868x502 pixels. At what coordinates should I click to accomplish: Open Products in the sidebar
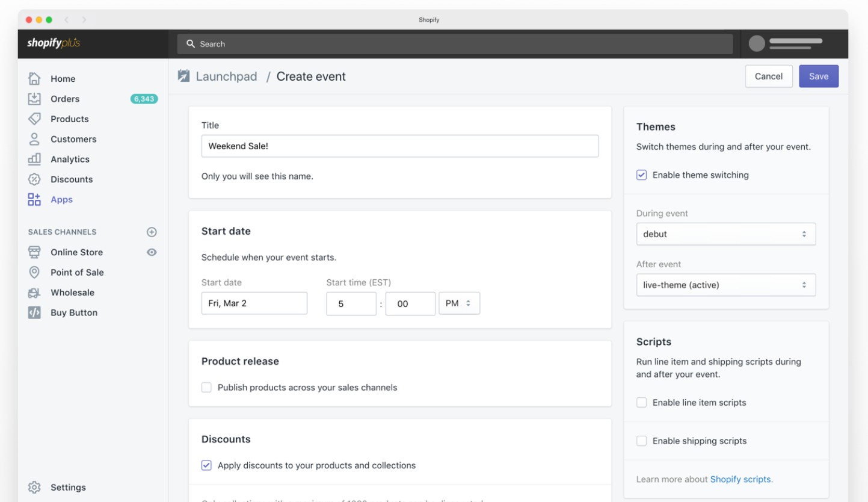70,119
